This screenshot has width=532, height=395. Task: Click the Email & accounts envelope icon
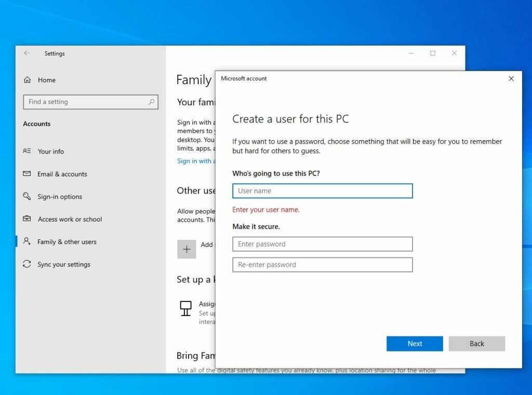pos(27,173)
